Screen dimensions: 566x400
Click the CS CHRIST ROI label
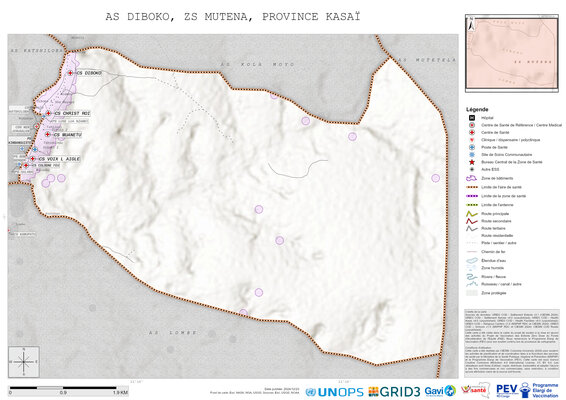click(72, 113)
